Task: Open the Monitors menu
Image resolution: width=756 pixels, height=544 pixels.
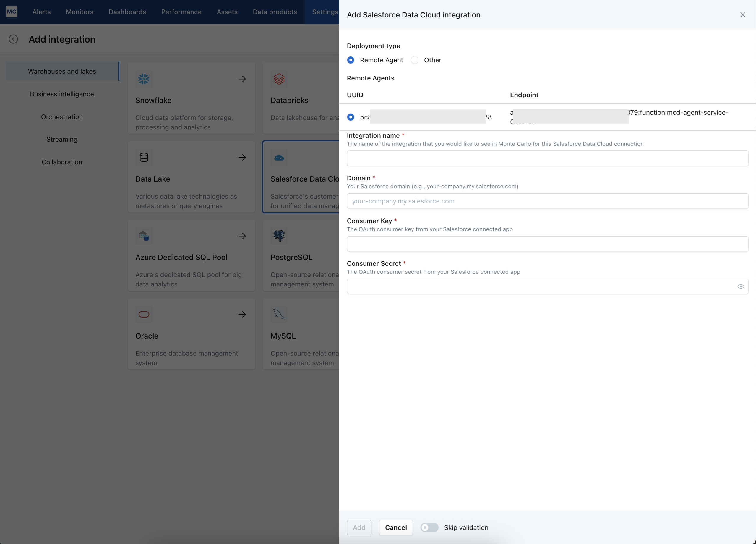Action: pos(80,12)
